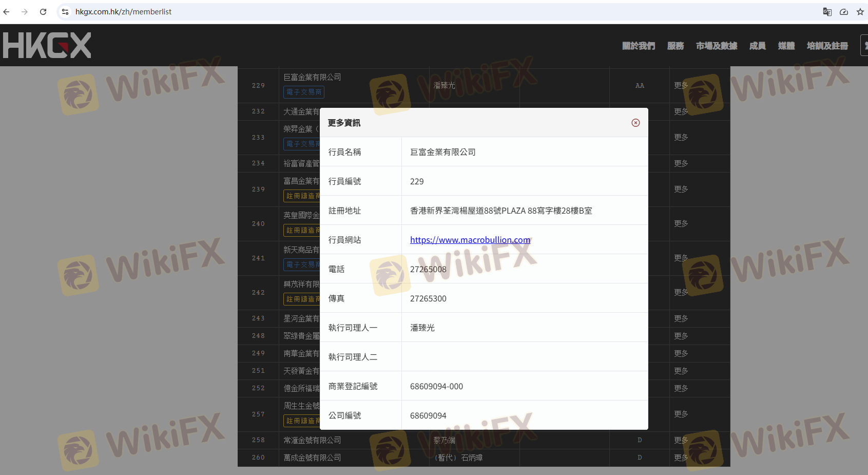The height and width of the screenshot is (475, 868).
Task: Click the icon left of the bookmark star
Action: tap(844, 12)
